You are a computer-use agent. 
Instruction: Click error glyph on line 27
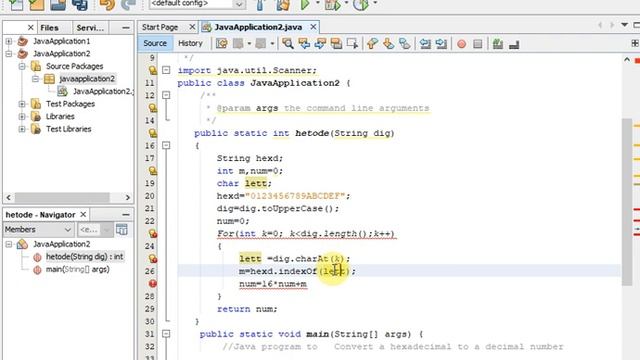[x=153, y=284]
